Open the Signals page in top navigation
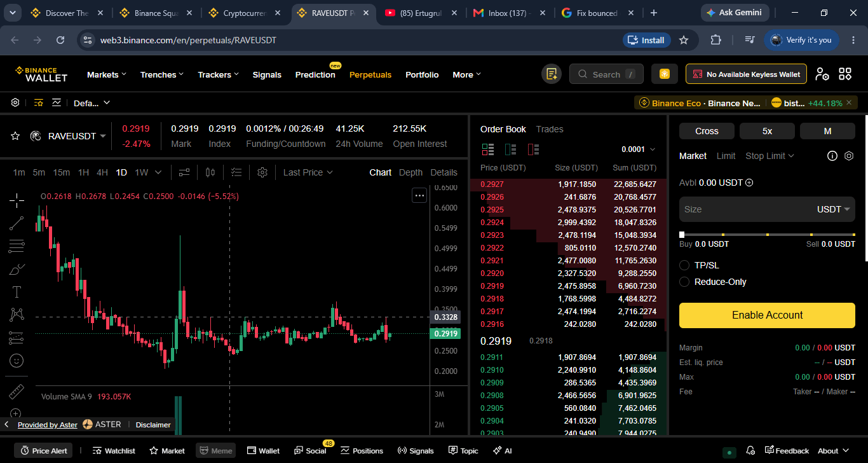The image size is (868, 463). point(267,74)
